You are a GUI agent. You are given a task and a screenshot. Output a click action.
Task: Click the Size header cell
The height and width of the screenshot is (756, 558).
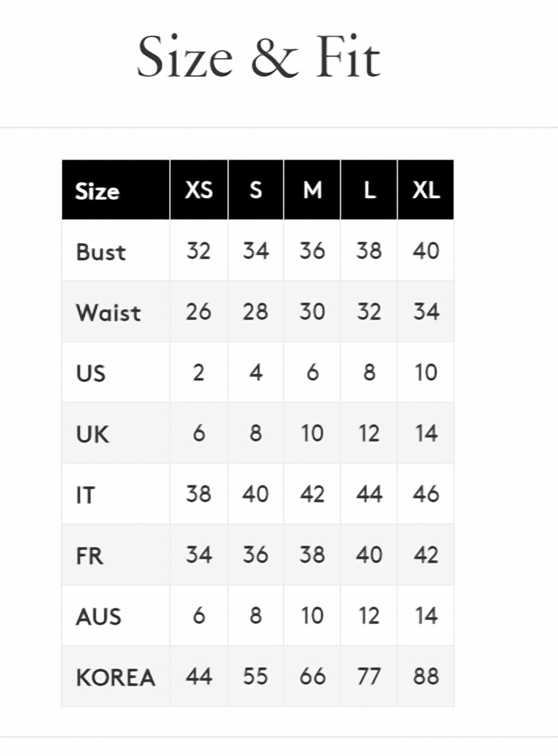(x=97, y=191)
